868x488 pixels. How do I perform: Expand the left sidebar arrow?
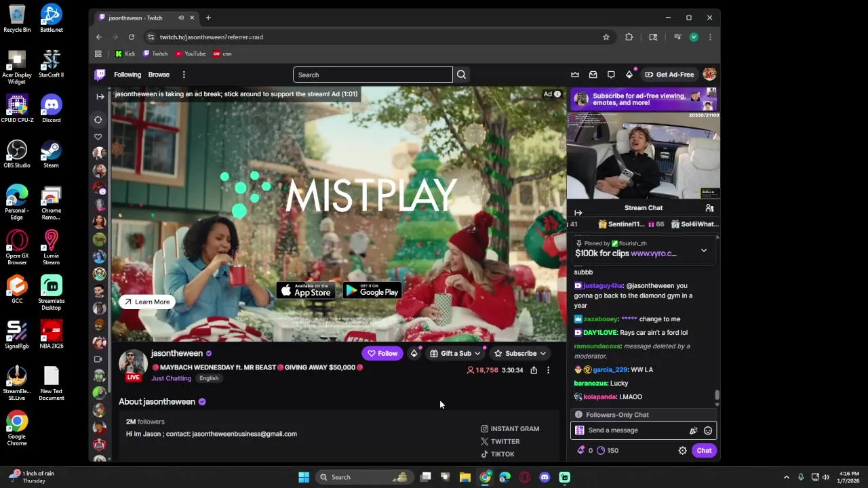(100, 97)
